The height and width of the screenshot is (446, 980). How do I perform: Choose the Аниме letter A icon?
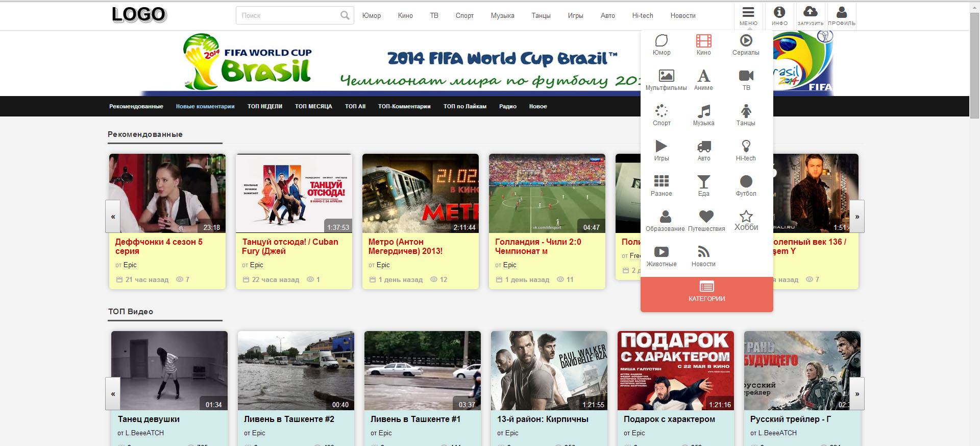704,76
